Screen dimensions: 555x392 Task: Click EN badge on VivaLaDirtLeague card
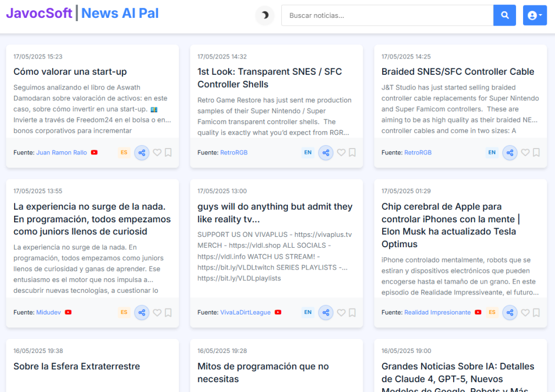tap(308, 312)
